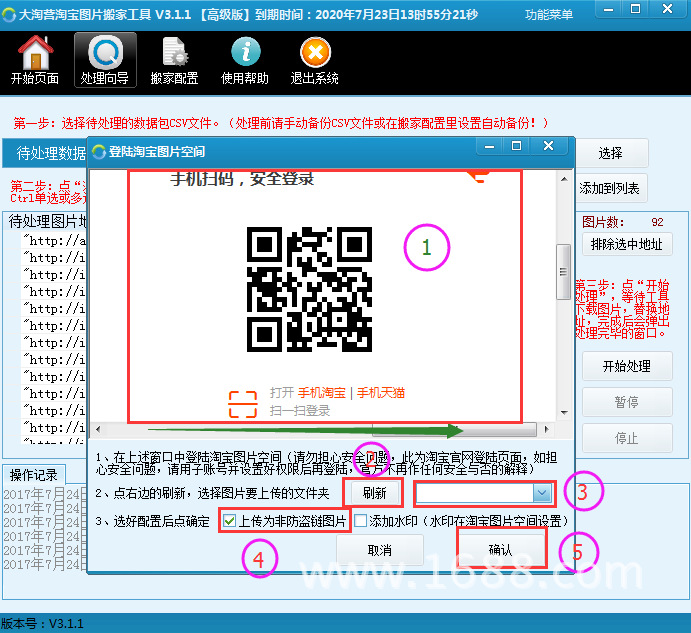Click the 暂停 button
Viewport: 691px width, 633px height.
(627, 402)
